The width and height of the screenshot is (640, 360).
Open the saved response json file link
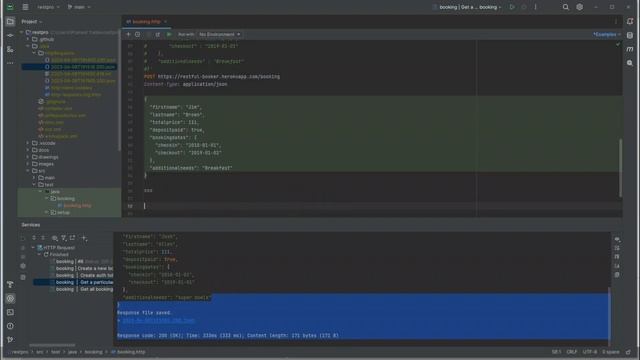(158, 320)
